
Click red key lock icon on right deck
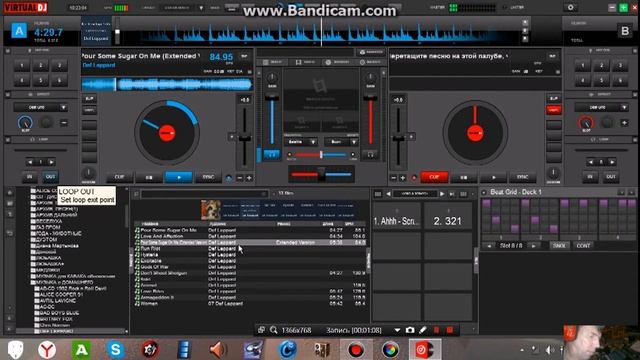click(x=414, y=178)
